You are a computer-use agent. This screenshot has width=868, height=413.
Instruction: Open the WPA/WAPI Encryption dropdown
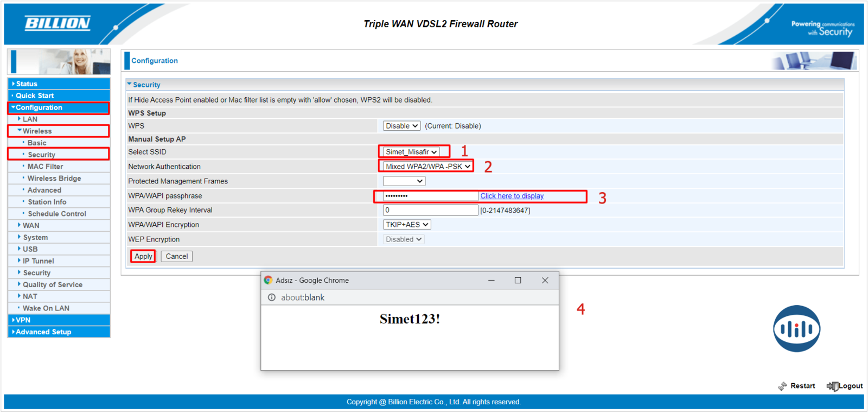tap(407, 225)
